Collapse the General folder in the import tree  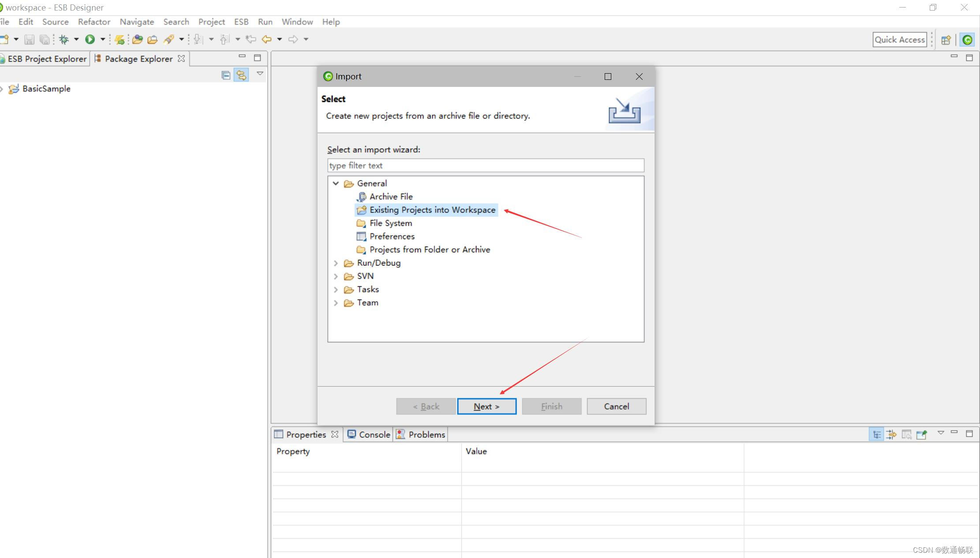coord(336,183)
